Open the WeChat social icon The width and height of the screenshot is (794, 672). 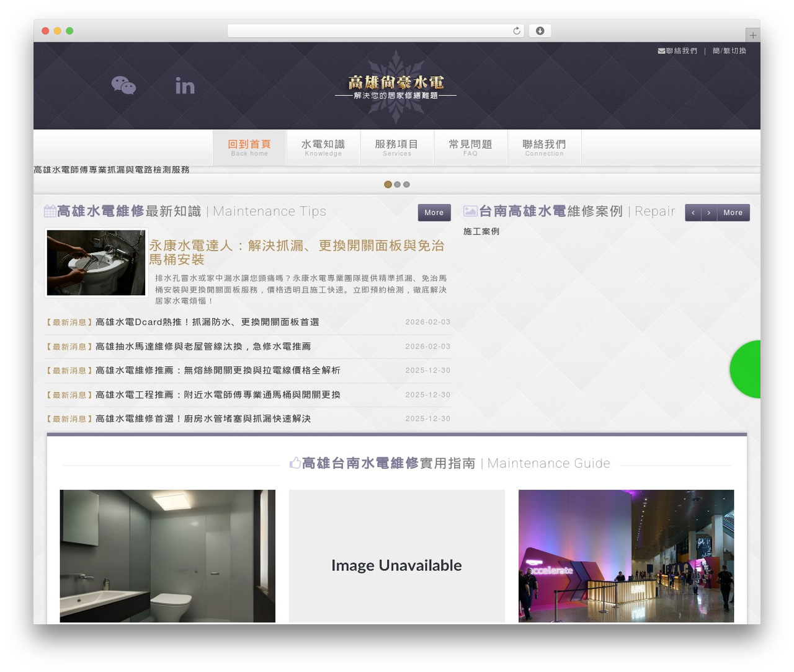[123, 85]
